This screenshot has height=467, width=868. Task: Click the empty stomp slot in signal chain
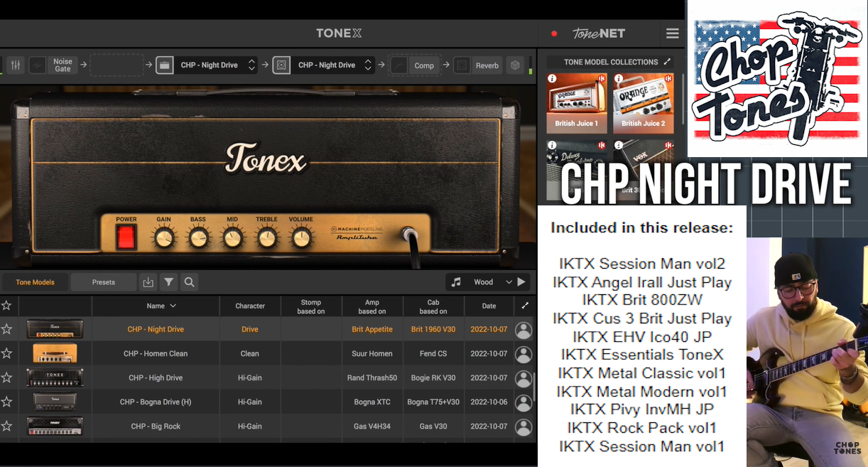tap(116, 65)
